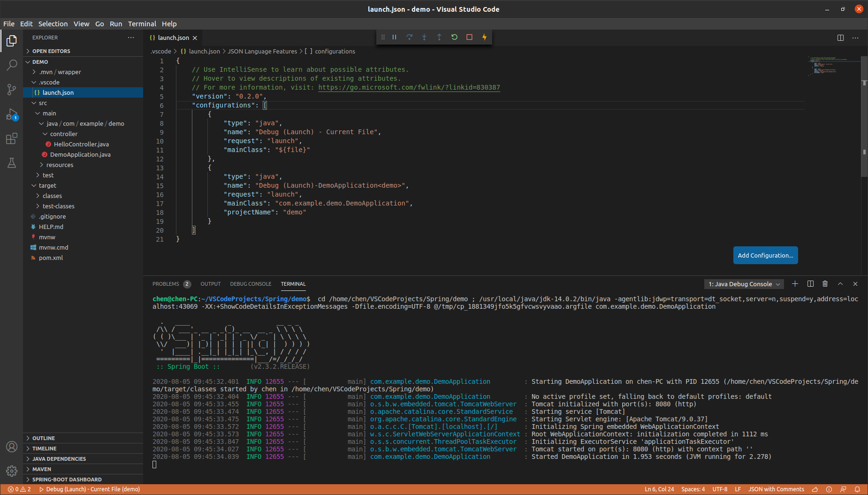Close the bottom panel
Screen dimensions: 868x495
pos(855,284)
